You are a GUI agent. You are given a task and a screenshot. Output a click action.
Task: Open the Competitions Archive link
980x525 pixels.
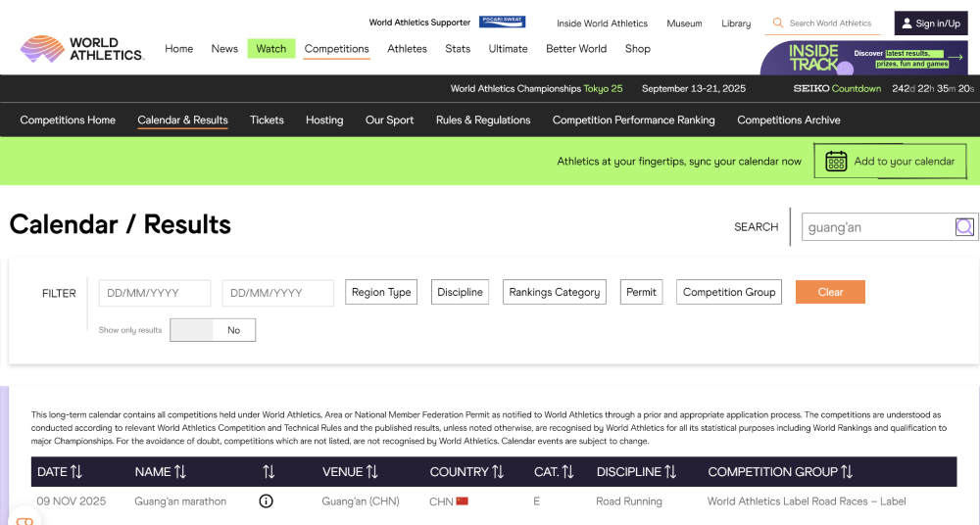(x=788, y=120)
